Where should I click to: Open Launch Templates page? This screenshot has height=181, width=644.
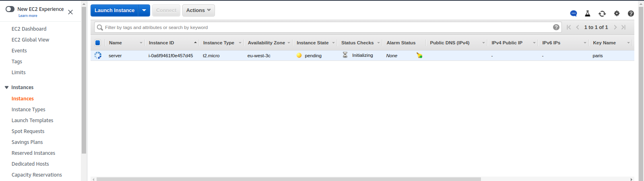(x=33, y=120)
